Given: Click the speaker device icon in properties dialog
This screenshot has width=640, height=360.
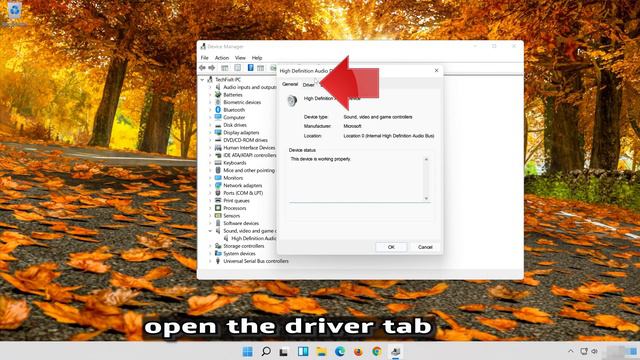Looking at the screenshot, I should click(x=292, y=100).
